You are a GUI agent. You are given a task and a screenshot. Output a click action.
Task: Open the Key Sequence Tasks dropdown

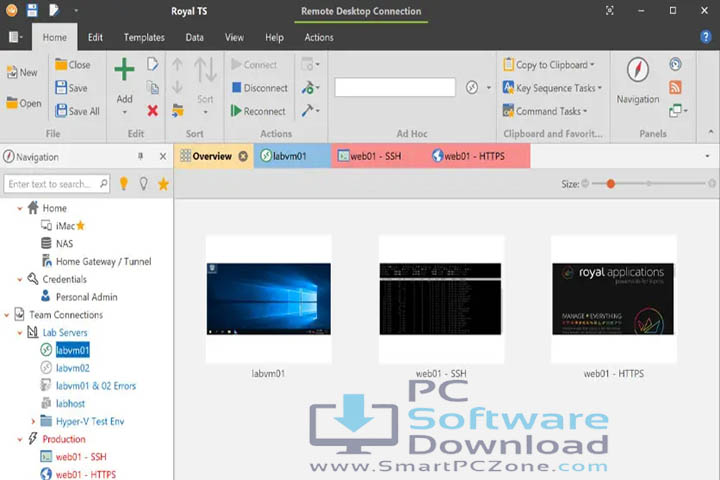pos(552,88)
